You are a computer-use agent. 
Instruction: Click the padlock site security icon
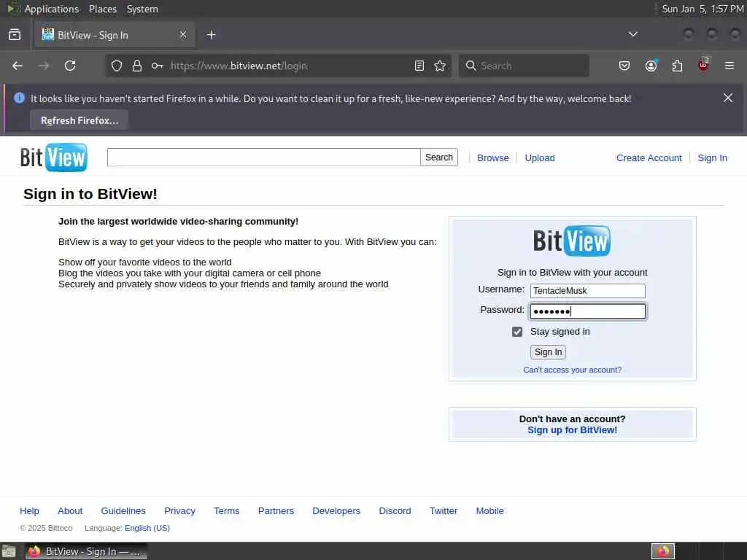[137, 66]
